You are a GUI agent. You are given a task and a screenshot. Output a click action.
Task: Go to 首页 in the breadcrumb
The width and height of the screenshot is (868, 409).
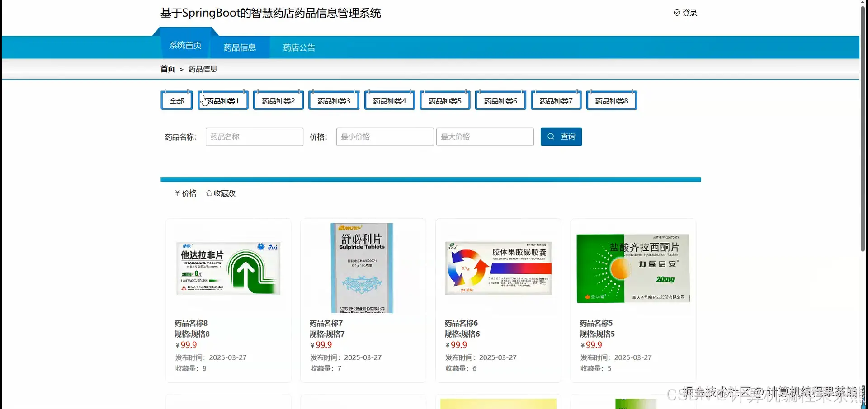point(167,69)
